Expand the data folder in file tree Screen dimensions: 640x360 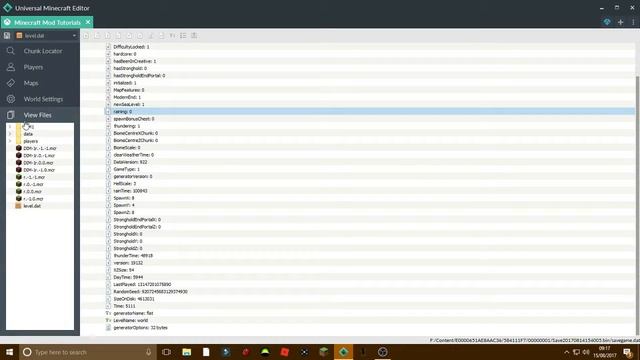pos(10,134)
